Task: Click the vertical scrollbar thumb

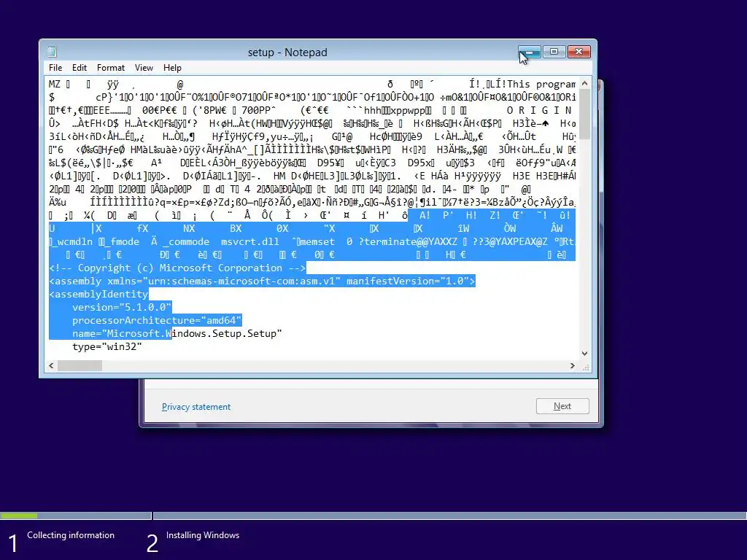Action: (x=584, y=114)
